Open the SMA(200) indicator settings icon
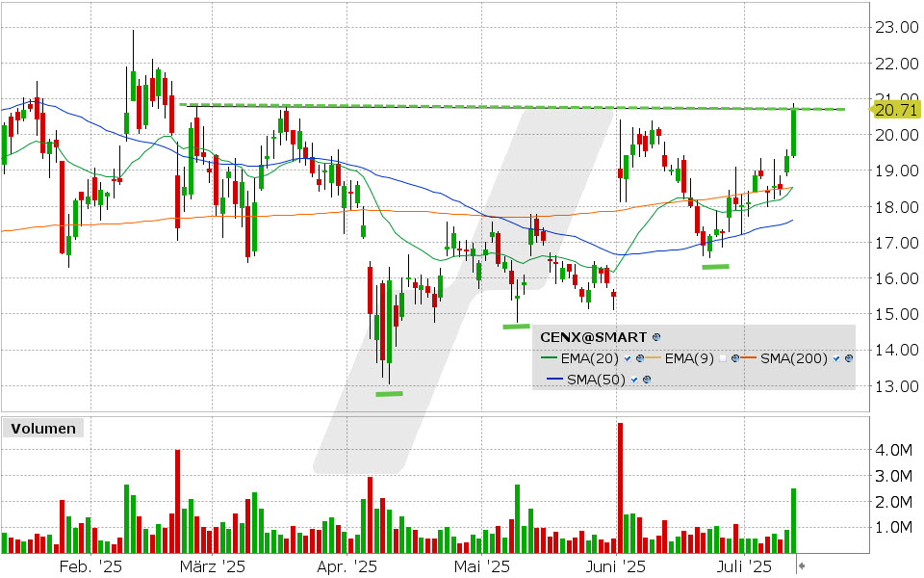 coord(849,358)
